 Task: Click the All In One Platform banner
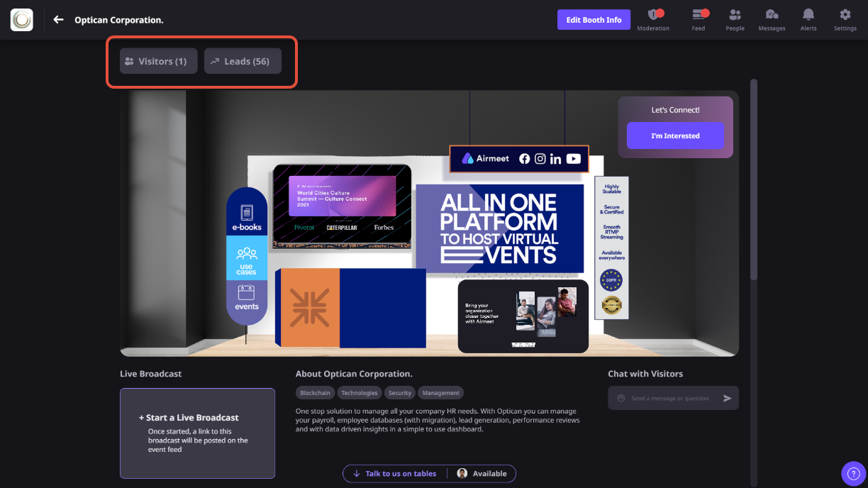(499, 228)
